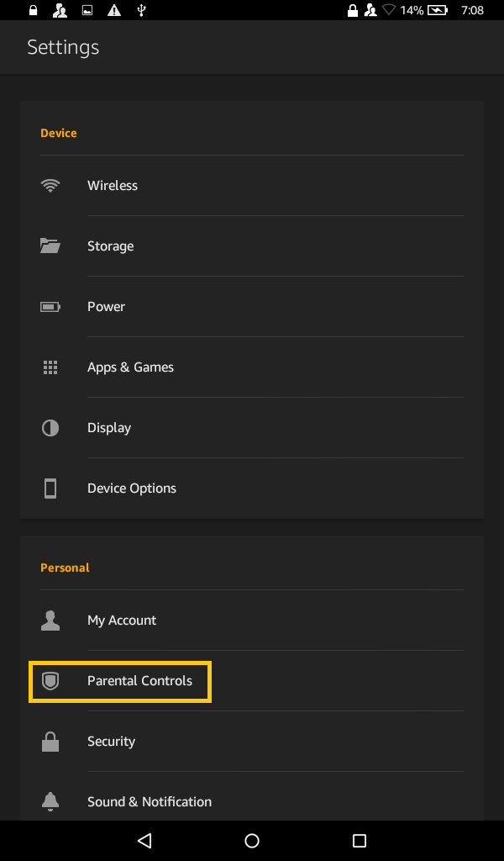Viewport: 504px width, 861px height.
Task: Select the Display contrast icon
Action: point(50,427)
